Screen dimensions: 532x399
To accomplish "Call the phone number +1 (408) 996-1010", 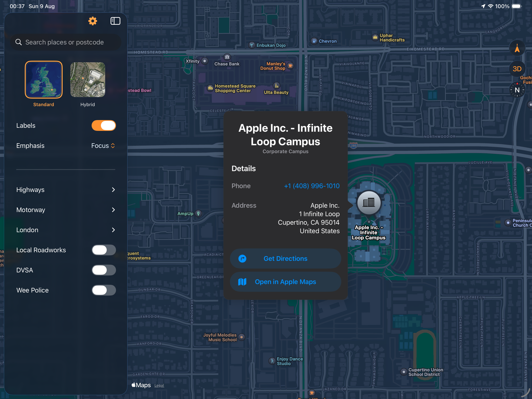I will coord(312,186).
